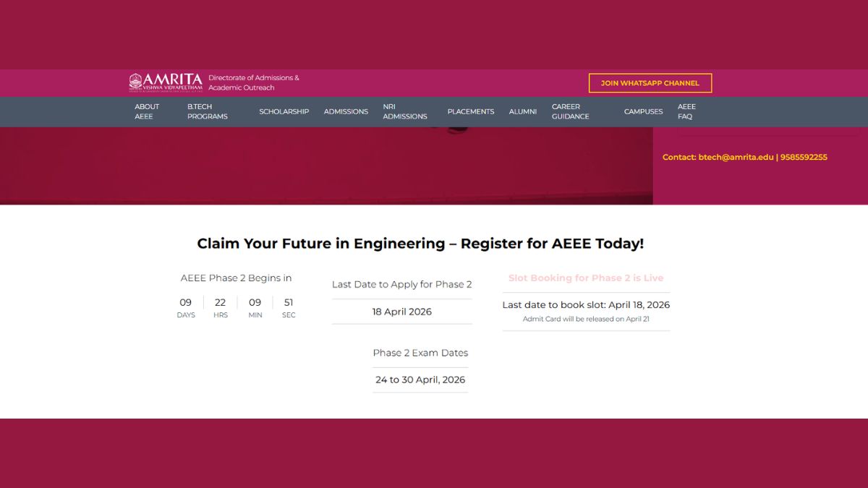Image resolution: width=868 pixels, height=488 pixels.
Task: Click the Alumni navigation link
Action: [x=523, y=111]
